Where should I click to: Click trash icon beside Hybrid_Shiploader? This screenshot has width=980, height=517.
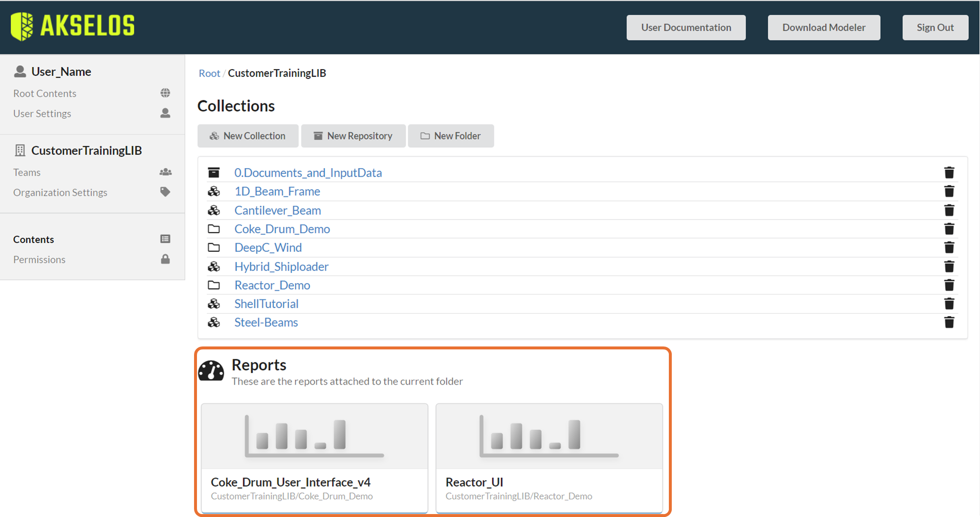point(949,267)
